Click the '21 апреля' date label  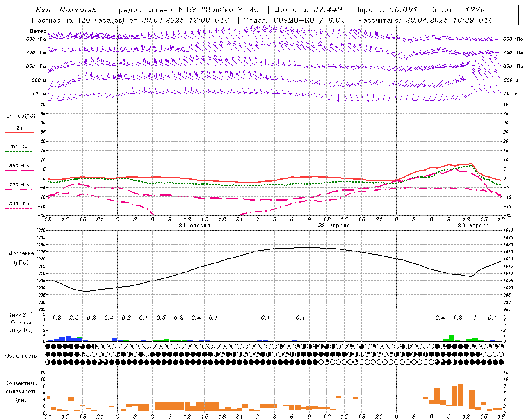click(194, 226)
